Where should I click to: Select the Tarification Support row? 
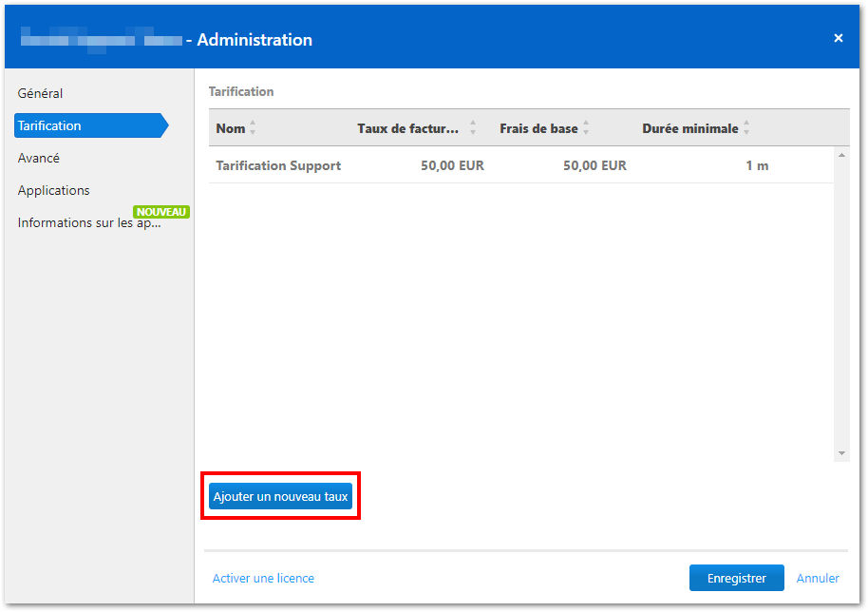[521, 165]
